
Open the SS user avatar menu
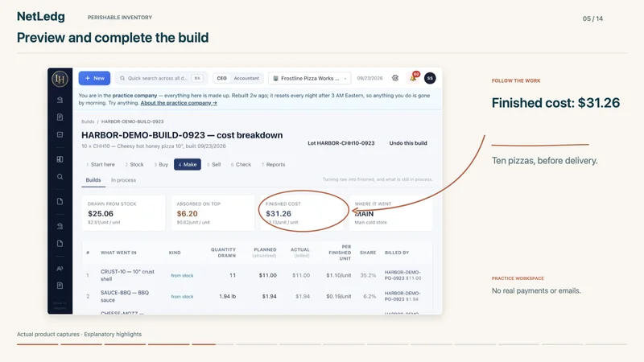click(x=430, y=78)
